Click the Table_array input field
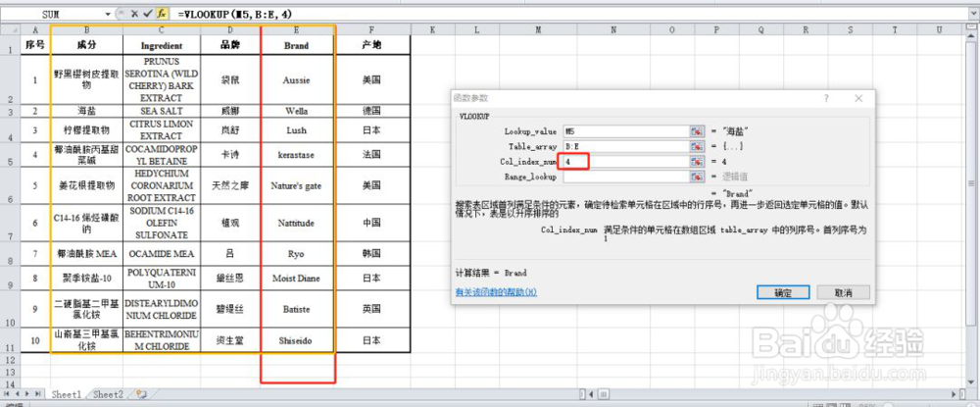The height and width of the screenshot is (407, 980). 625,146
